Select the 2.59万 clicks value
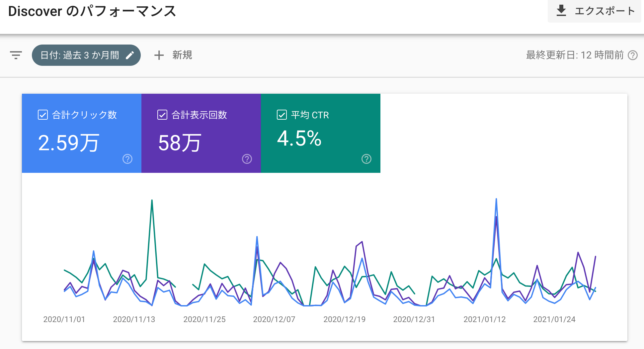Image resolution: width=644 pixels, height=349 pixels. pyautogui.click(x=69, y=143)
